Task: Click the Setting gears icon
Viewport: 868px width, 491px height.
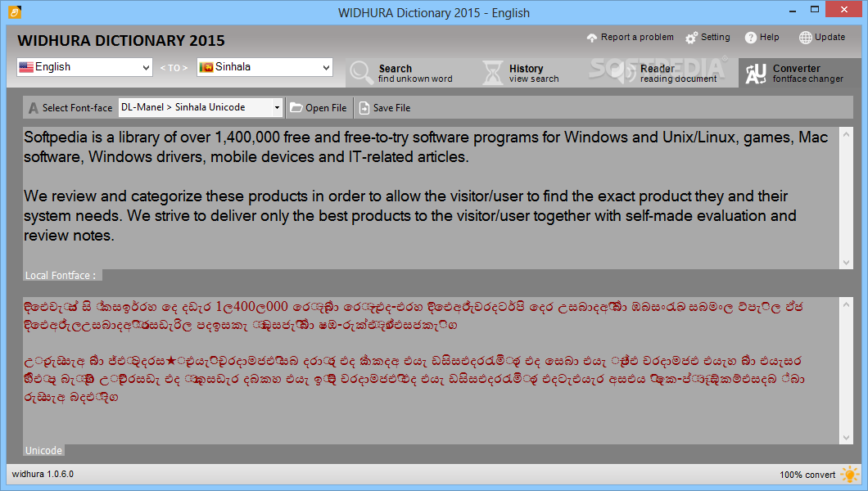Action: pos(691,38)
